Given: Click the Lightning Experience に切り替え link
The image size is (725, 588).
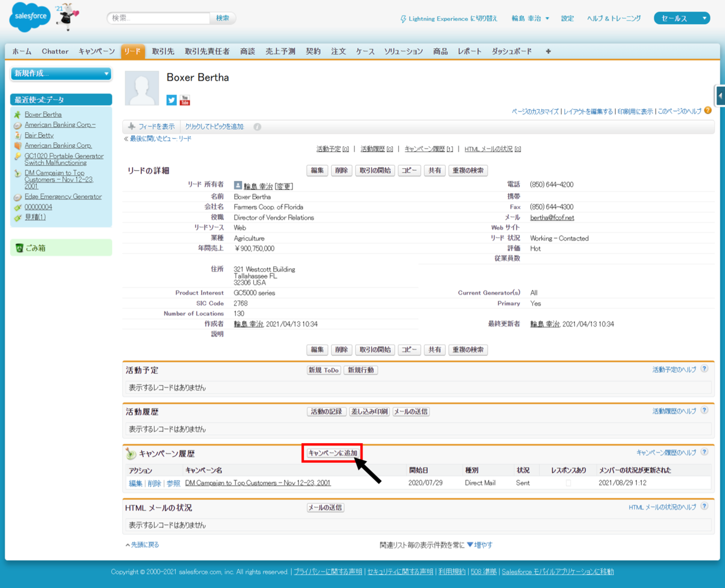Looking at the screenshot, I should click(453, 19).
